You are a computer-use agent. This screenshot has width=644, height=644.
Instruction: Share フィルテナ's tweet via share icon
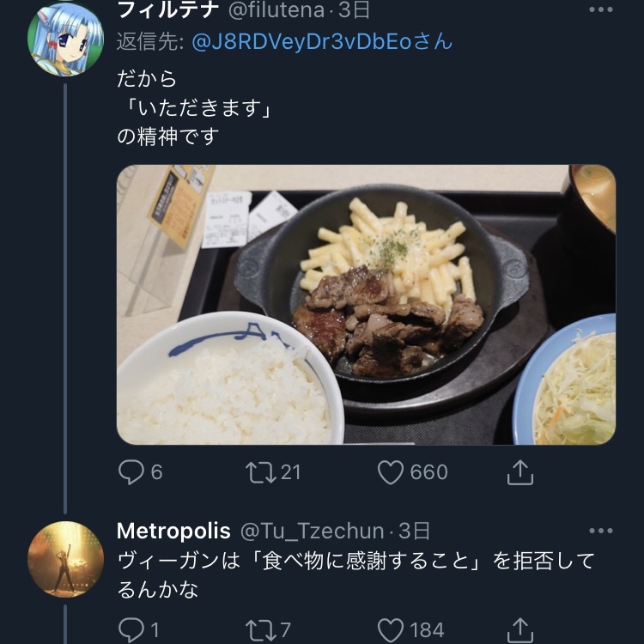[520, 472]
